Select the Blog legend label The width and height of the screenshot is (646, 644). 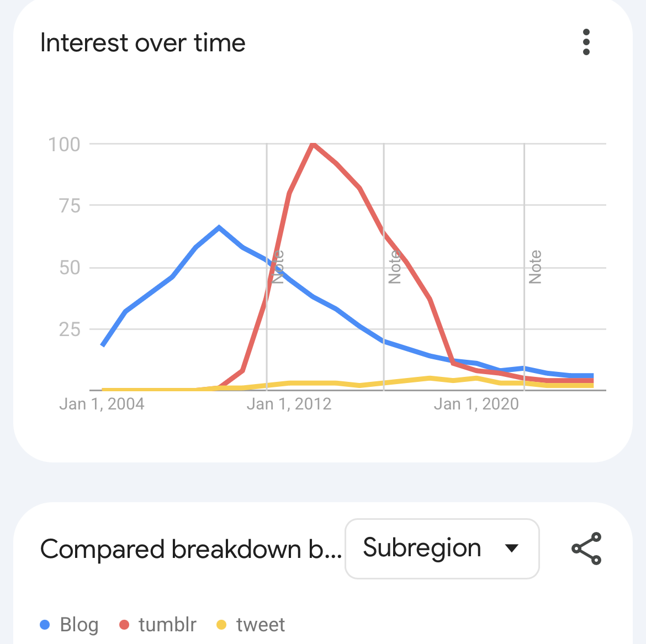pos(79,625)
